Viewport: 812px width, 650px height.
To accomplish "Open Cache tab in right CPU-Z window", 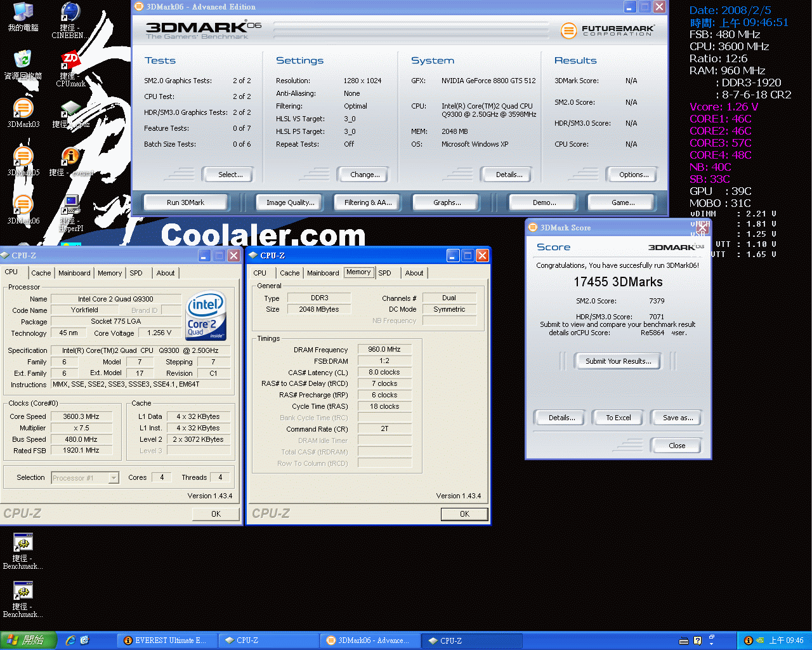I will tap(290, 273).
